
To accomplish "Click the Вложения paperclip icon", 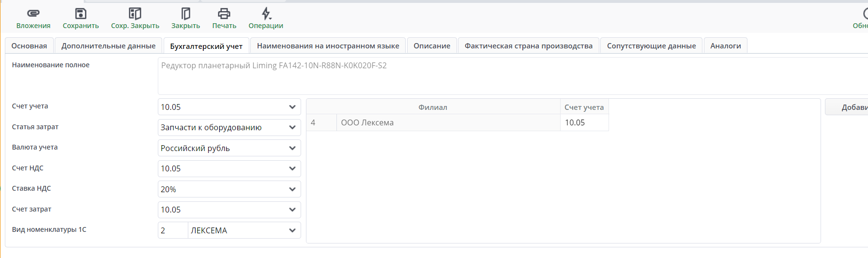I will 33,14.
